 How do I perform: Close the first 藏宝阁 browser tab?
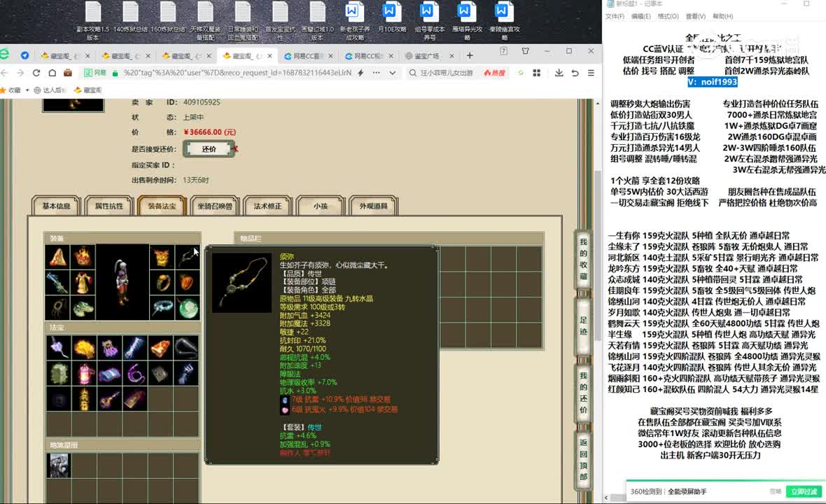click(x=87, y=56)
